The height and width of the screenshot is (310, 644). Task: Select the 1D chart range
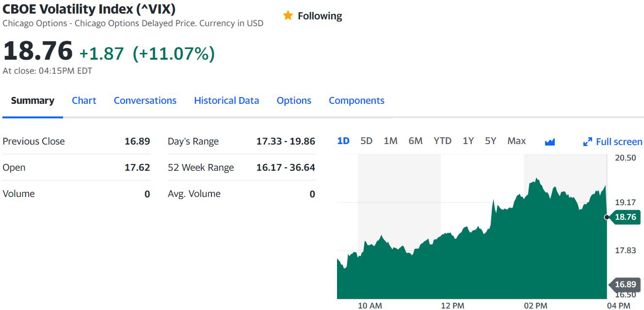343,141
